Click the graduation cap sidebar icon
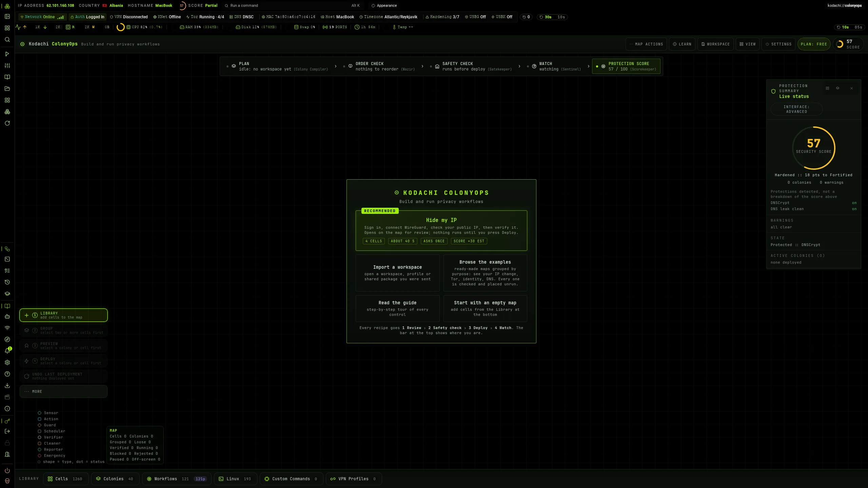 7,294
